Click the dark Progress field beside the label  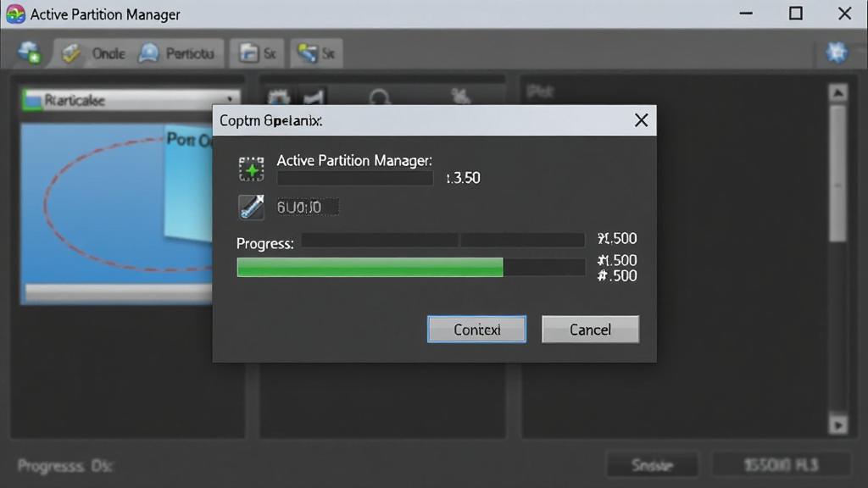pyautogui.click(x=442, y=240)
